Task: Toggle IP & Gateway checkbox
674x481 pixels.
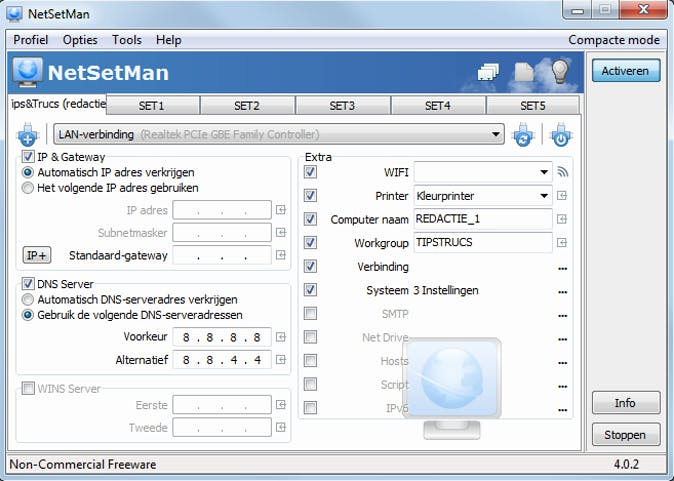Action: tap(28, 156)
